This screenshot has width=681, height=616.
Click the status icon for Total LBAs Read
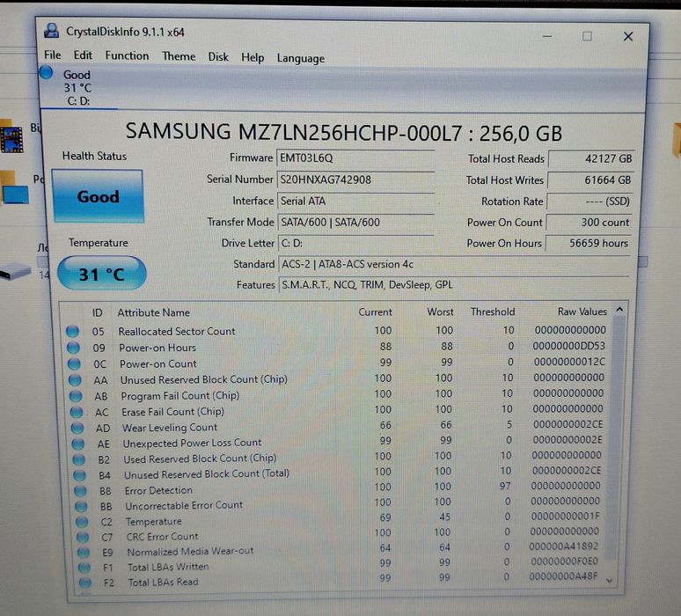coord(85,582)
